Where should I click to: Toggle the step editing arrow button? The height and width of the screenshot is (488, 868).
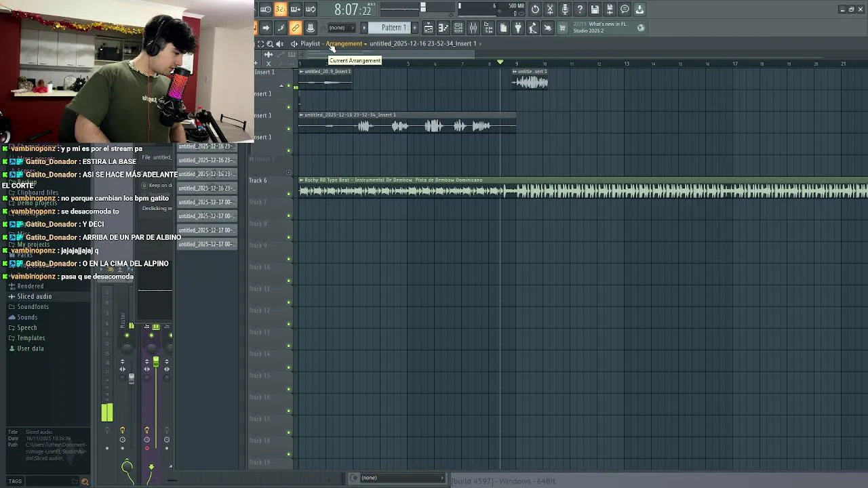pyautogui.click(x=266, y=28)
